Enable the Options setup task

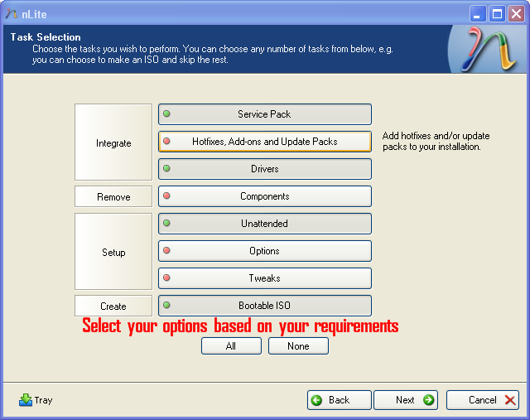[265, 251]
